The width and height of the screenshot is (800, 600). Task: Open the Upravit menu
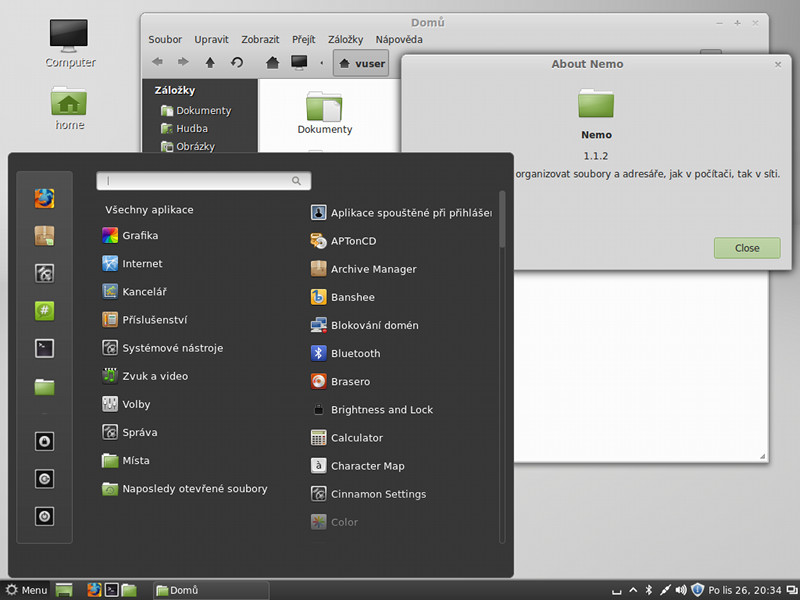[211, 39]
